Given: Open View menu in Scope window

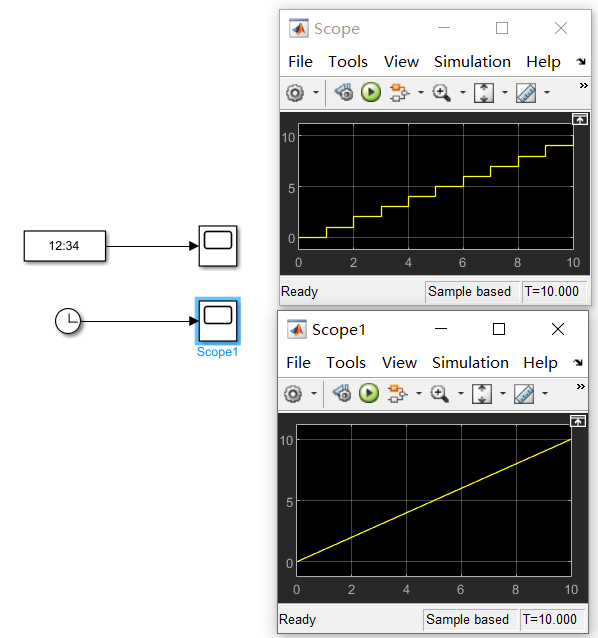Looking at the screenshot, I should (401, 62).
